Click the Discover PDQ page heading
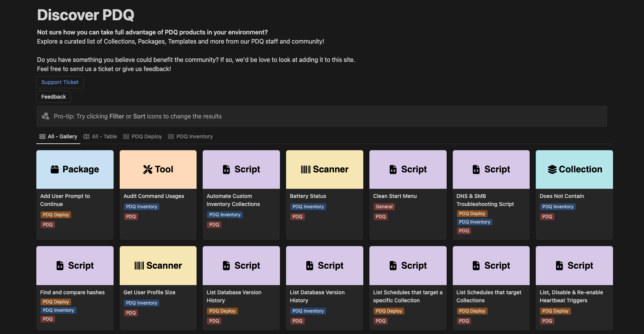 click(x=86, y=15)
